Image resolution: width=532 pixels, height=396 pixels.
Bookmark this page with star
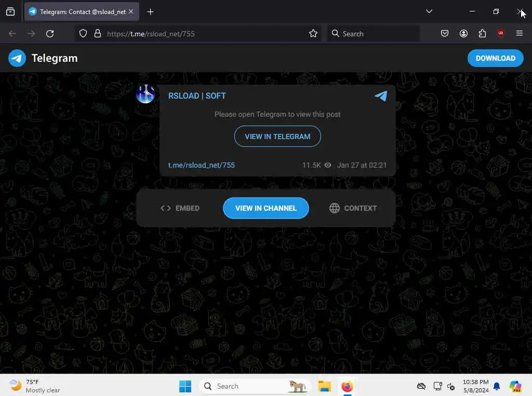313,34
